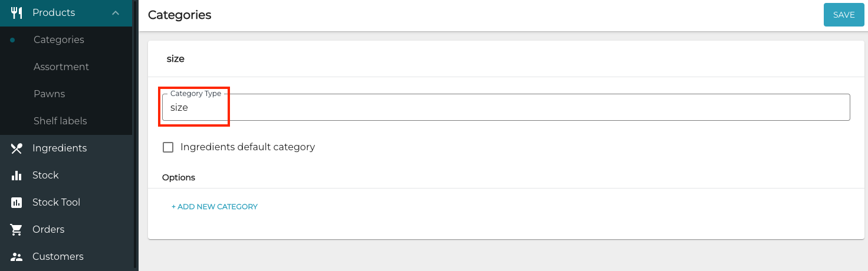Image resolution: width=868 pixels, height=271 pixels.
Task: Focus the Category Type text field
Action: point(506,108)
